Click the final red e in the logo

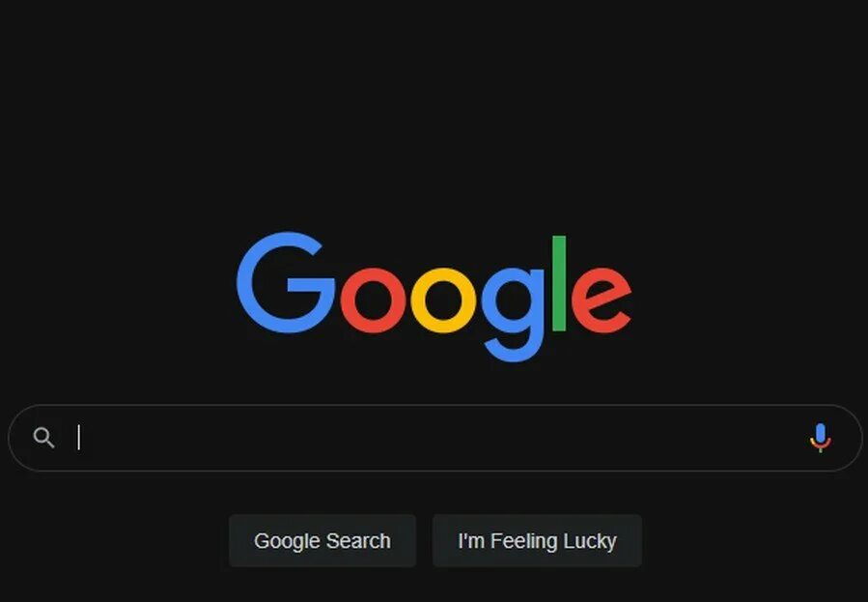(x=602, y=301)
